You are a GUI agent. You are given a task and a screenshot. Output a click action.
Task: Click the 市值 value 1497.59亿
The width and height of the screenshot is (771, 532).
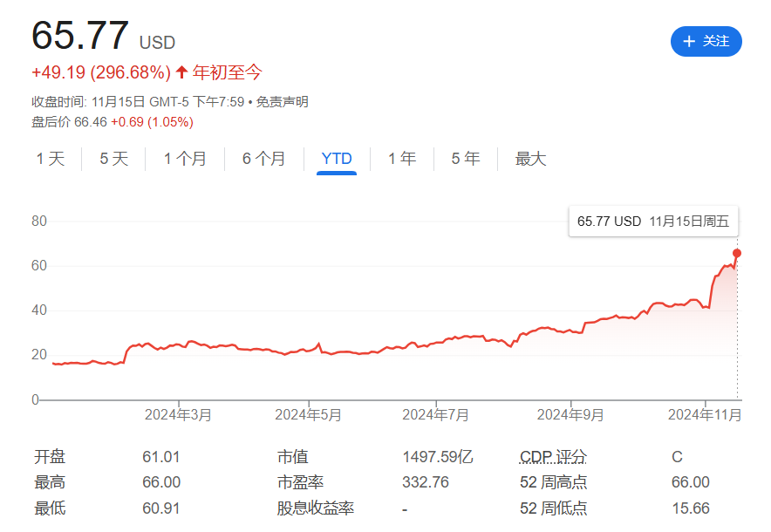tap(437, 457)
